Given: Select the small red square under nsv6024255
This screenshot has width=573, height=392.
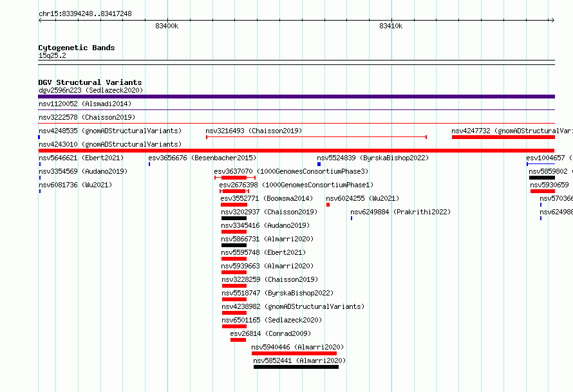Looking at the screenshot, I should [328, 205].
